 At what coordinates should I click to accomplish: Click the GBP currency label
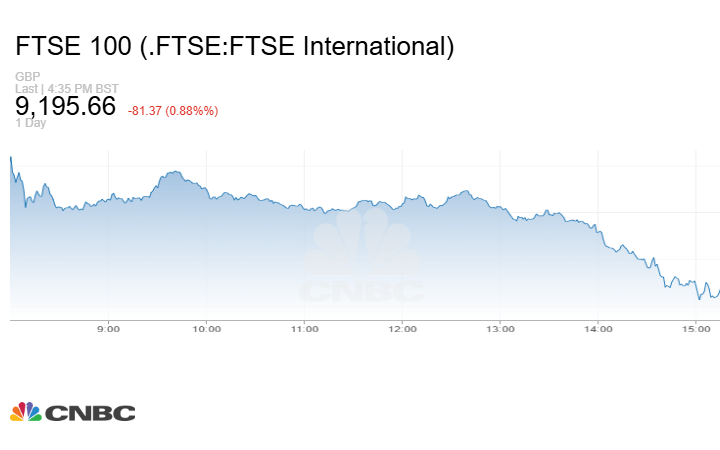point(27,77)
